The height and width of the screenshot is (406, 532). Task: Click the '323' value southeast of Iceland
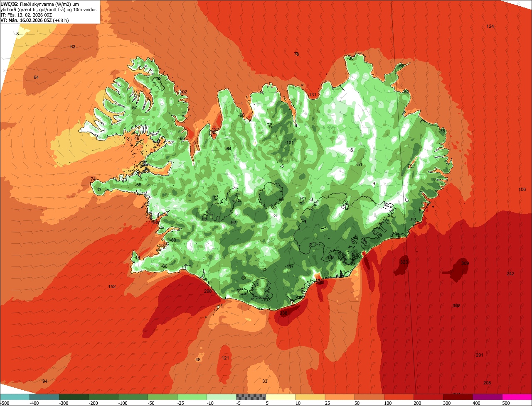(404, 262)
